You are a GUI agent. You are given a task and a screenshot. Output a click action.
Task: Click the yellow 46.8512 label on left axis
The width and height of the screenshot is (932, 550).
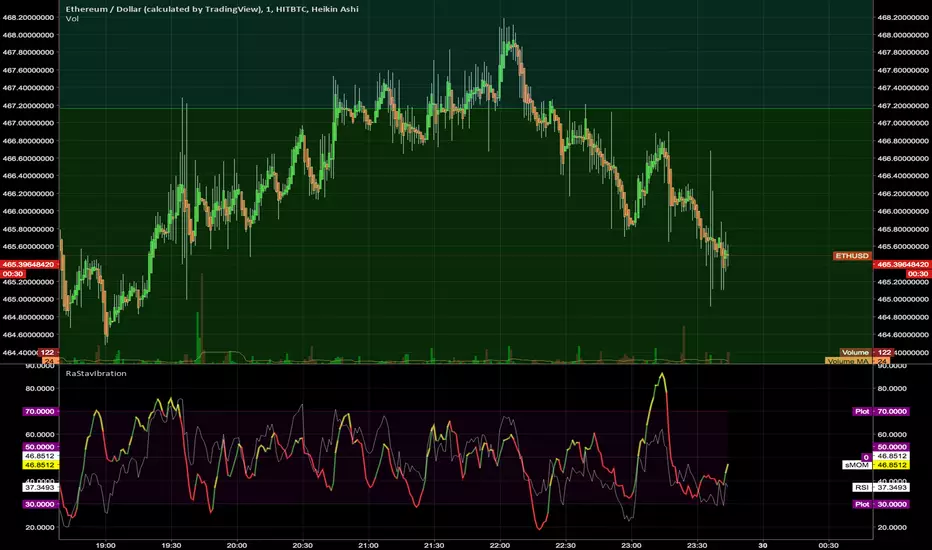point(41,465)
